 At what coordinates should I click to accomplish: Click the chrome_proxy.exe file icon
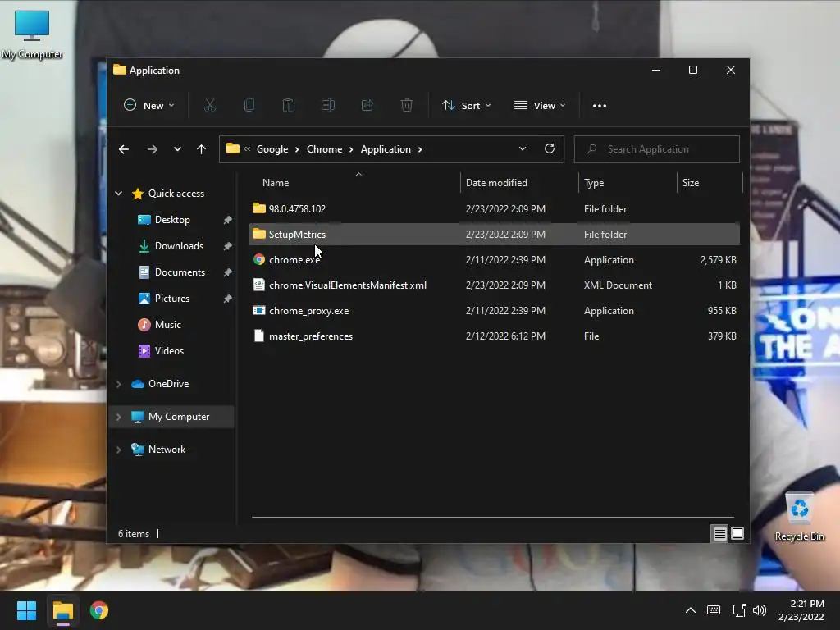[259, 311]
